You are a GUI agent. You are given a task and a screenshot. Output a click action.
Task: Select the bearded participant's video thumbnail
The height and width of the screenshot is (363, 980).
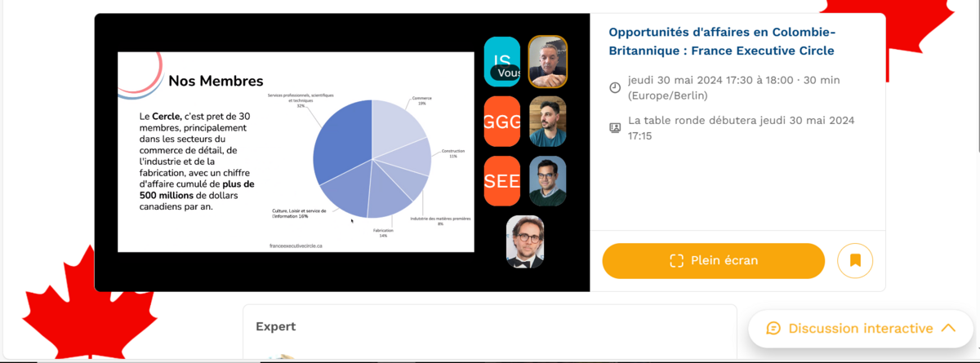pyautogui.click(x=547, y=121)
